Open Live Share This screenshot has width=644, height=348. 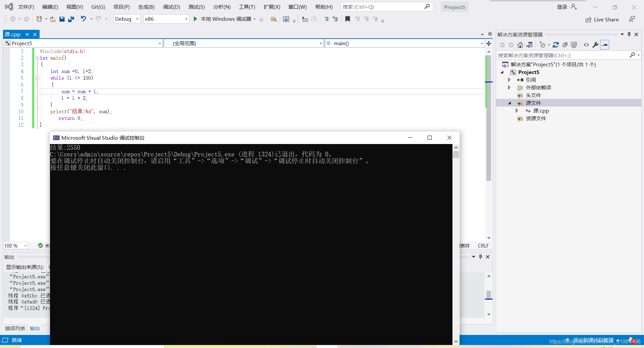[x=602, y=20]
